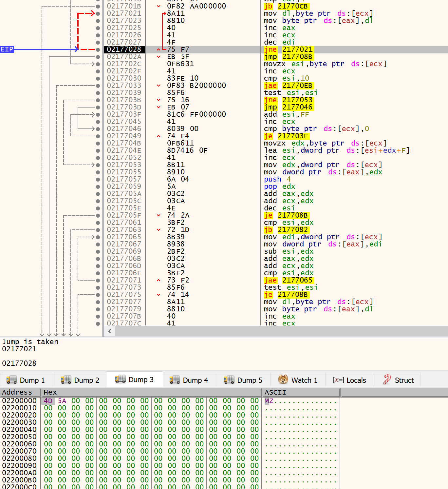The width and height of the screenshot is (448, 489).
Task: Click the Dump 2 tab icon
Action: click(x=66, y=380)
